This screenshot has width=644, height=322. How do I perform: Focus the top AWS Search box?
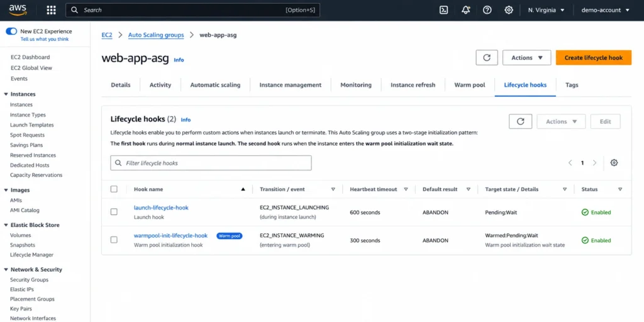192,10
